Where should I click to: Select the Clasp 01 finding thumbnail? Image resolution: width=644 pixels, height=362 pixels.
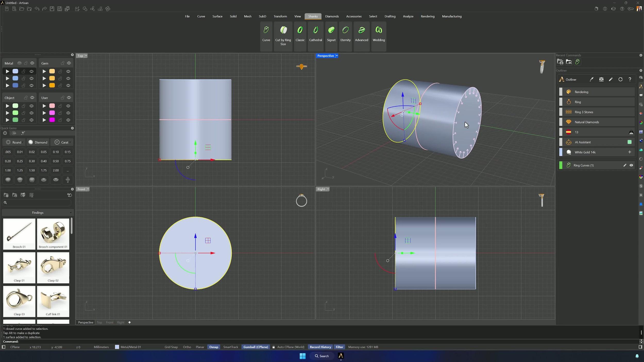point(19,268)
